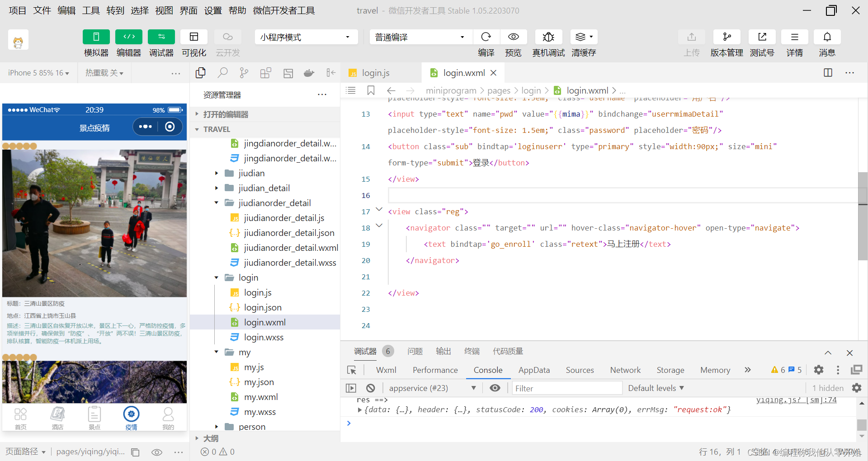Fold the view class reg block
Image resolution: width=868 pixels, height=461 pixels.
tap(379, 210)
